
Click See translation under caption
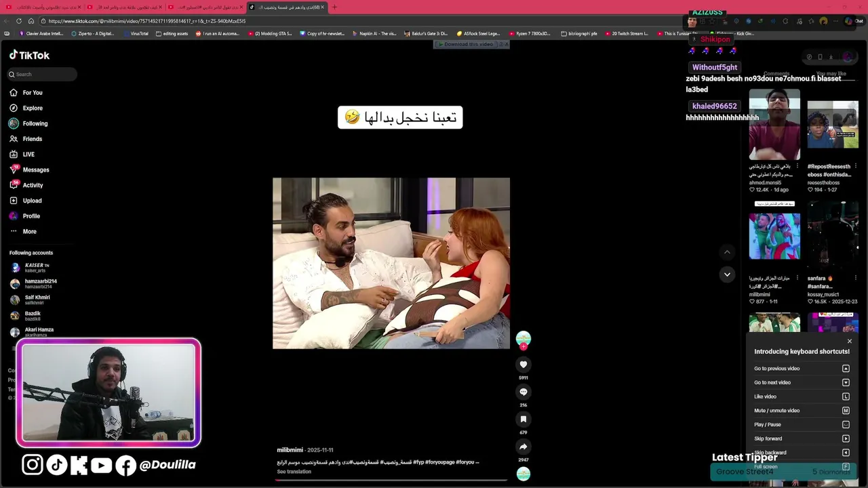pyautogui.click(x=294, y=472)
